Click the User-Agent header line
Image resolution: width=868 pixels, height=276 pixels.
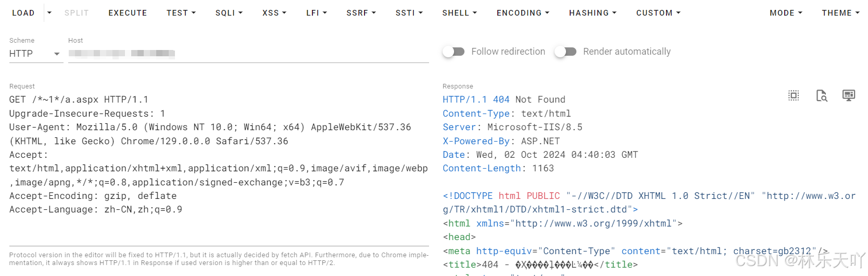pyautogui.click(x=210, y=134)
